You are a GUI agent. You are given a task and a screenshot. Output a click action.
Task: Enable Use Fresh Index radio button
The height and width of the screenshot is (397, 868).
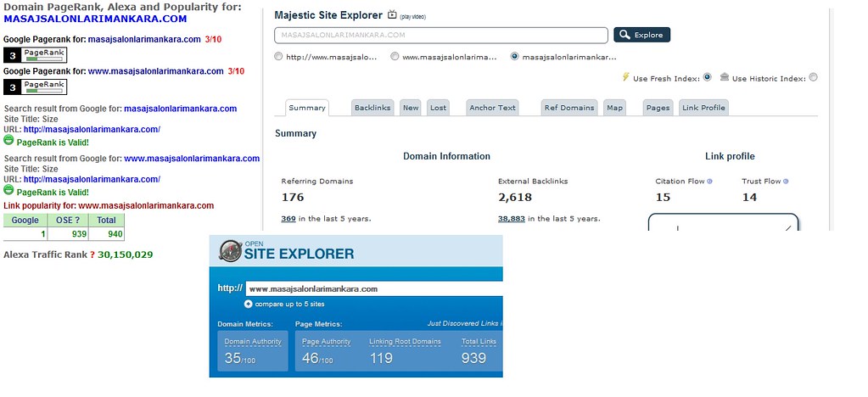coord(707,77)
